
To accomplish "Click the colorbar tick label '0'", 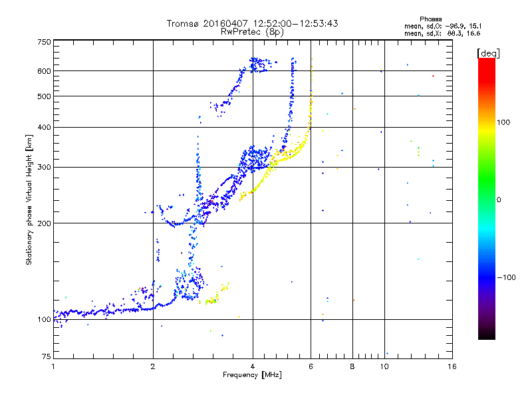I will [x=499, y=200].
